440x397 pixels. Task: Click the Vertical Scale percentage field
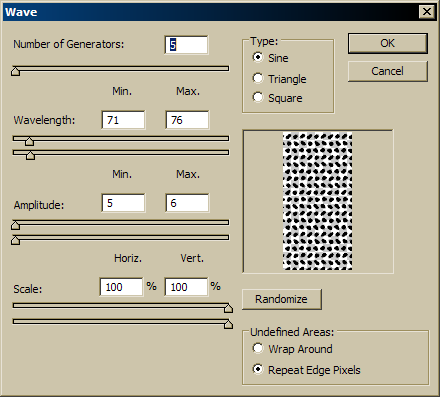(186, 287)
